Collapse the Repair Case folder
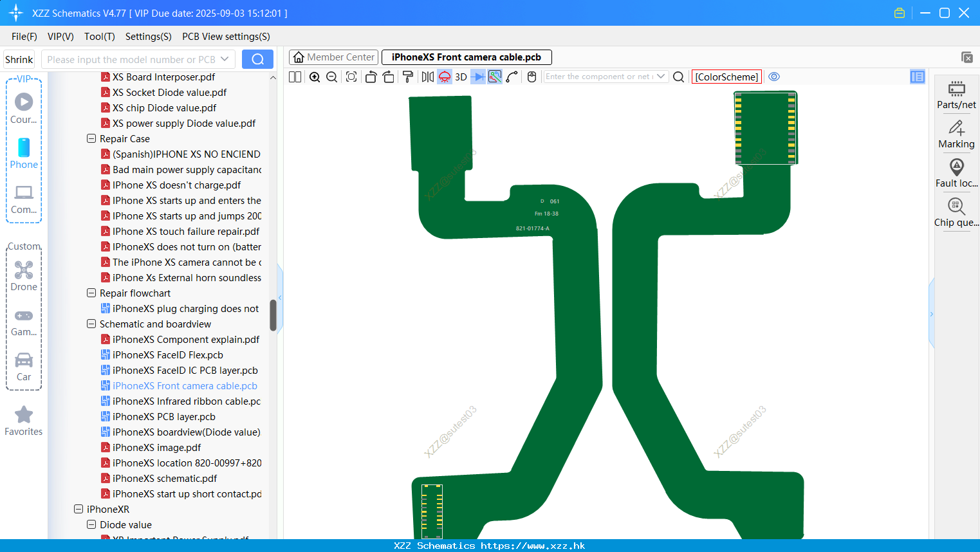This screenshot has width=980, height=552. click(91, 139)
